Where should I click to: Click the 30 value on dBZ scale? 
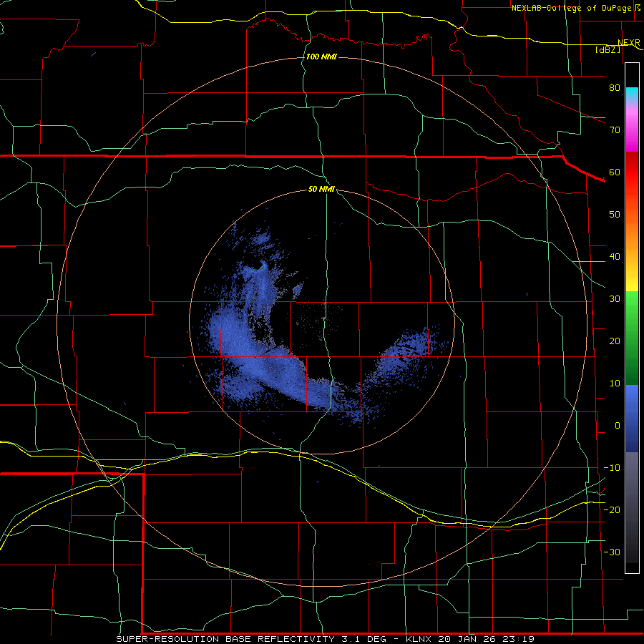(615, 299)
